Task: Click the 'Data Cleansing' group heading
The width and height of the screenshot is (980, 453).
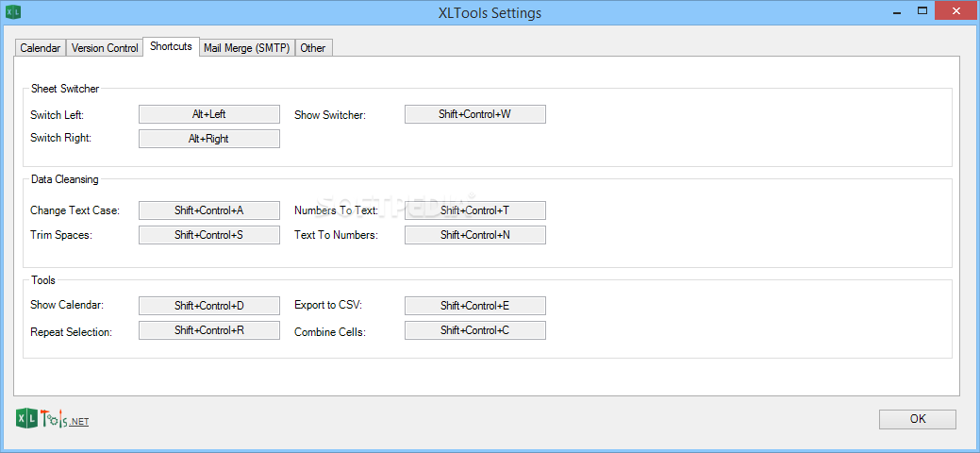Action: tap(65, 179)
